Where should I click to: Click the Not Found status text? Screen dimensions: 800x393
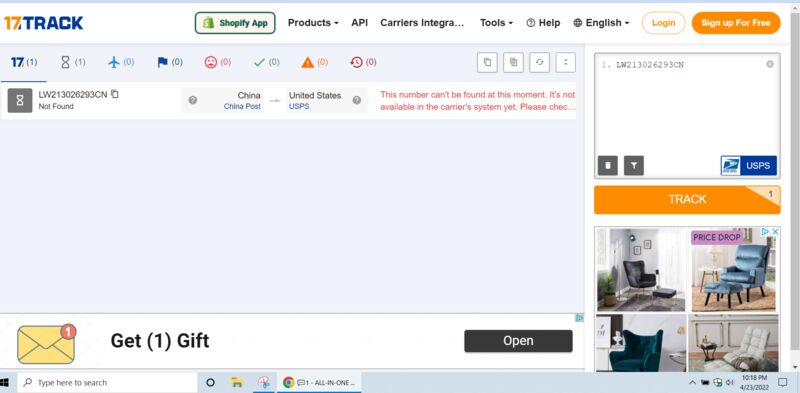[56, 107]
